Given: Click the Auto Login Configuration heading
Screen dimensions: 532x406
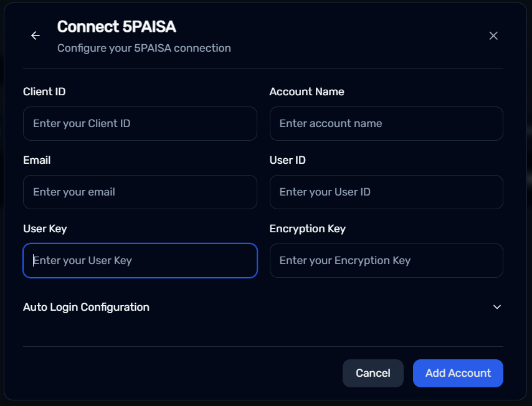Looking at the screenshot, I should click(x=86, y=307).
